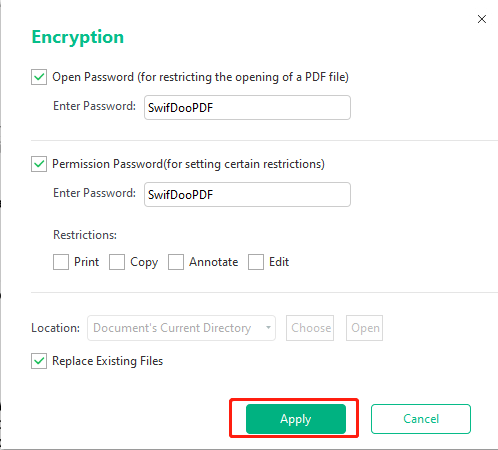
Task: Close the Encryption dialog with the X
Action: point(482,19)
